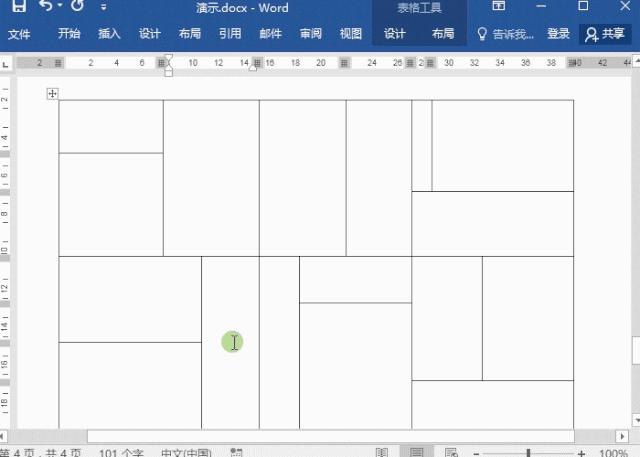Switch to the 引用 tab
The width and height of the screenshot is (640, 457).
point(230,33)
